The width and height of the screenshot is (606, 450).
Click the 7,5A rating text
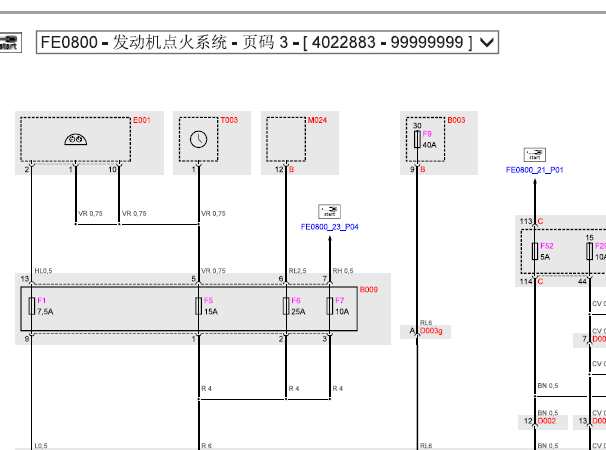(45, 312)
